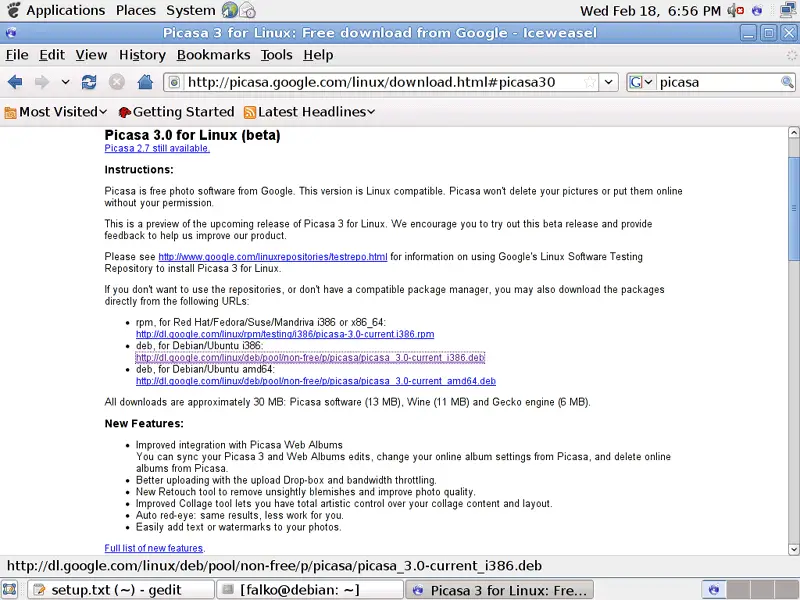Image resolution: width=800 pixels, height=600 pixels.
Task: Open the Tools menu
Action: click(x=277, y=55)
